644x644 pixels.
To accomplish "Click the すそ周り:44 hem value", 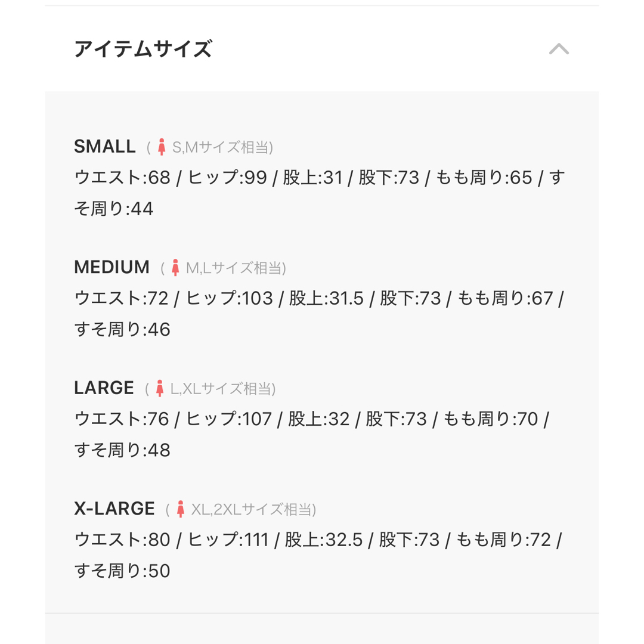I will click(114, 209).
